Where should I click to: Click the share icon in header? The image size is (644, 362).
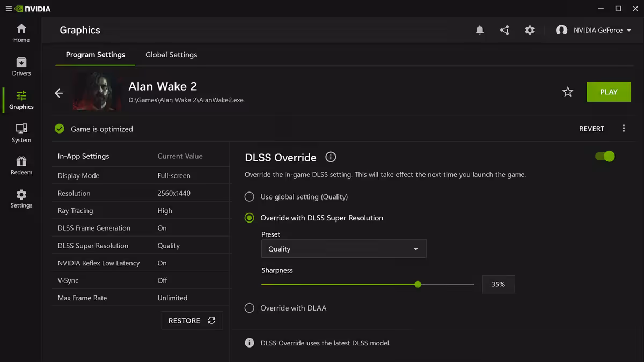(504, 31)
